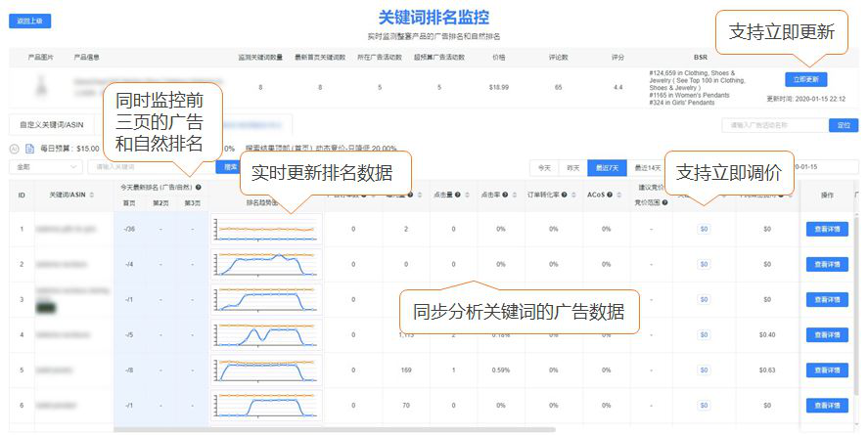Focus the 请输入广告活动名称 campaign name field
Viewport: 868px width, 435px height.
[776, 125]
